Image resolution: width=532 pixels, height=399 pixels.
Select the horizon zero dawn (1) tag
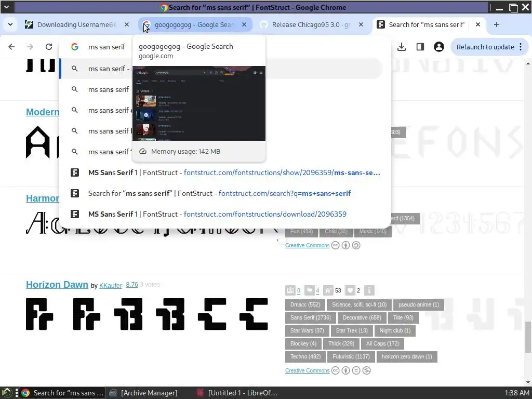point(407,356)
